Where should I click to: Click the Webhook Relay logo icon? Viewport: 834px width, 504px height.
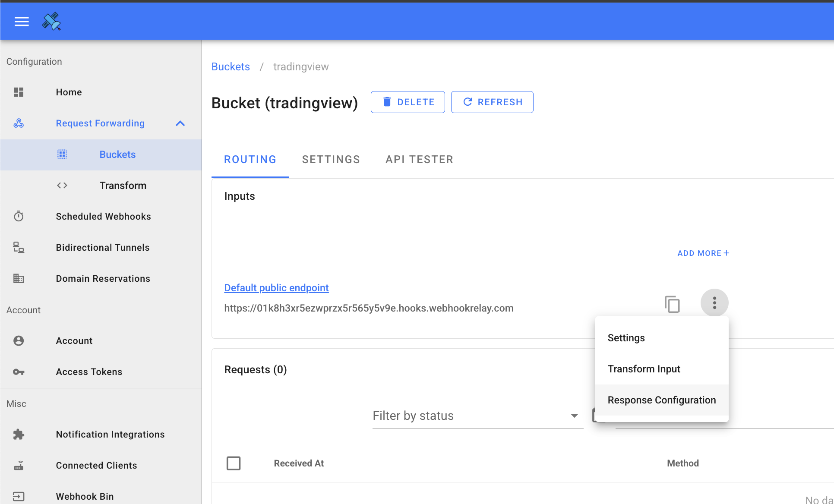pyautogui.click(x=51, y=21)
